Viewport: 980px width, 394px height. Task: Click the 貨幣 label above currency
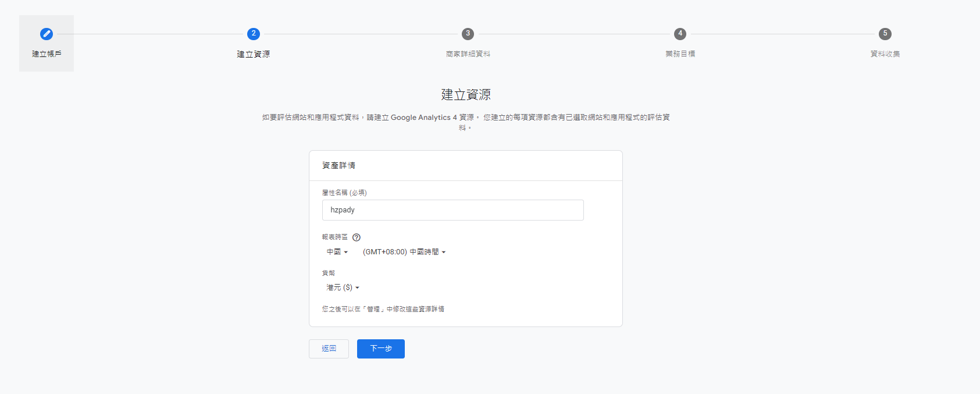coord(329,273)
